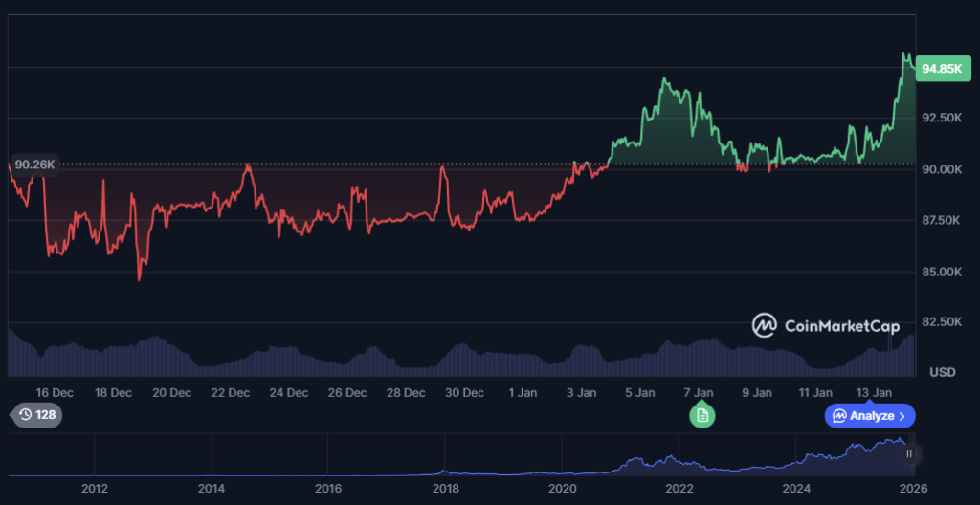Click the 1 Jan date axis label
The width and height of the screenshot is (980, 505).
(523, 392)
